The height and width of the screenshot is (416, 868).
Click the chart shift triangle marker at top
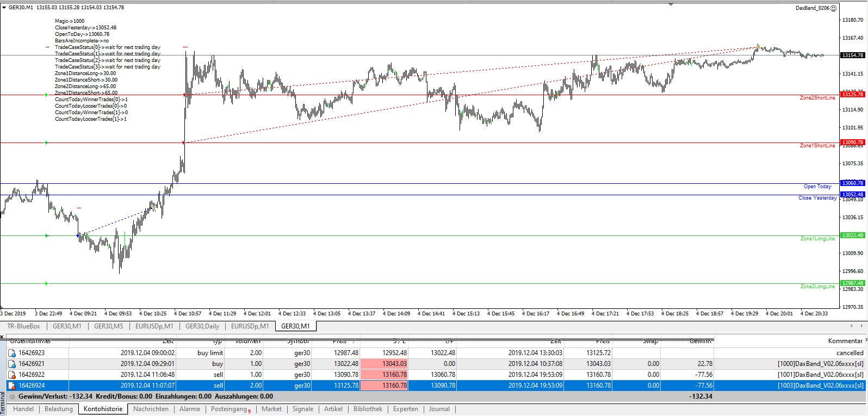pyautogui.click(x=671, y=4)
